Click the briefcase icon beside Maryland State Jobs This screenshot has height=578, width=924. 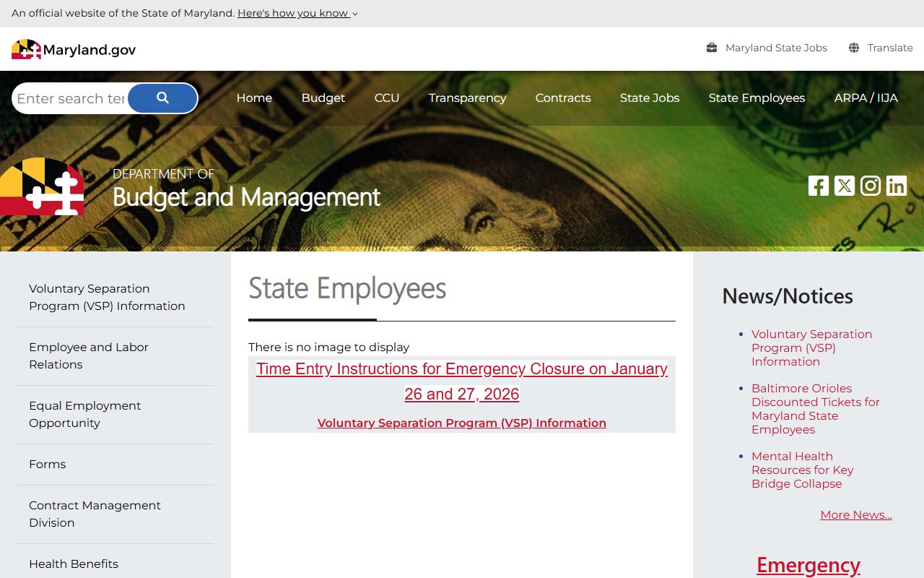point(712,48)
